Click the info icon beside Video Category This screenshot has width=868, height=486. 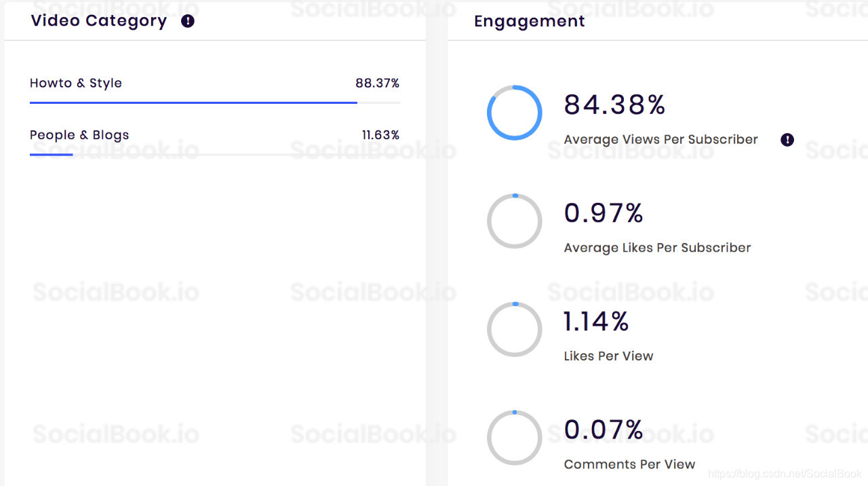pyautogui.click(x=187, y=21)
